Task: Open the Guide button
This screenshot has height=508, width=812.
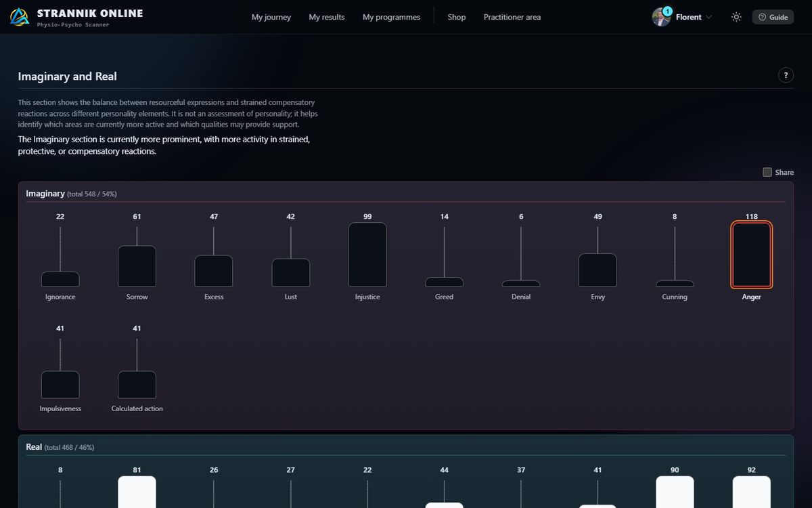Action: pos(773,17)
